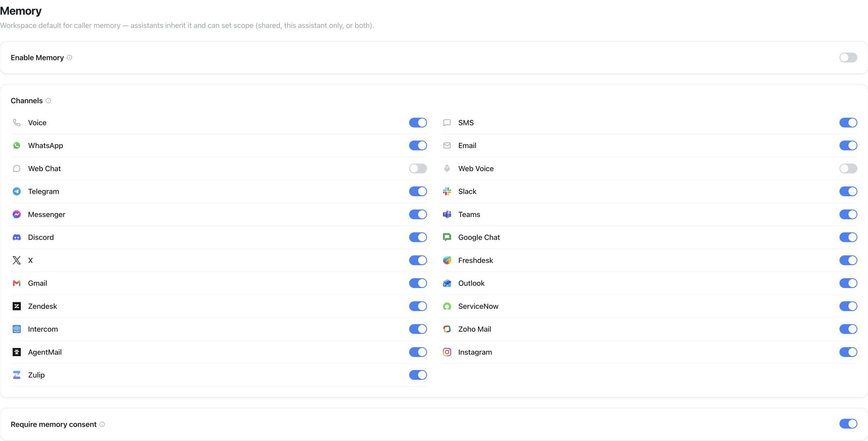Screen dimensions: 868x441
Task: Disable the Voice channel toggle
Action: pyautogui.click(x=418, y=123)
